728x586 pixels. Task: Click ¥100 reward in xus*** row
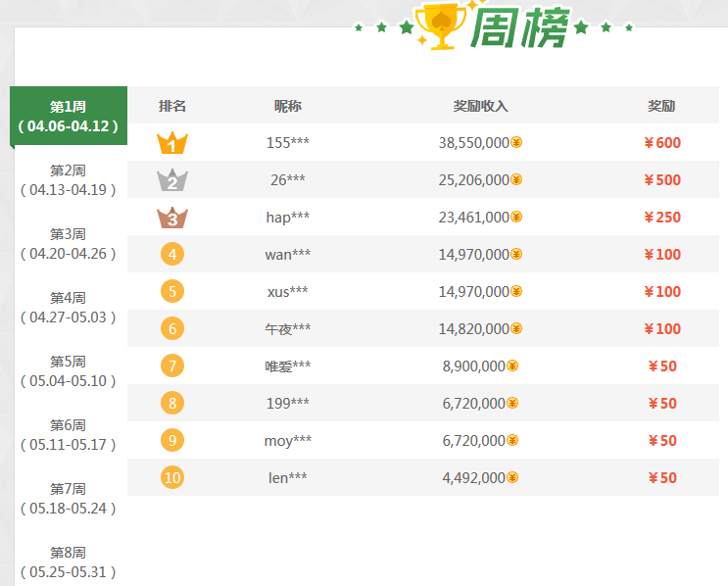pos(662,291)
